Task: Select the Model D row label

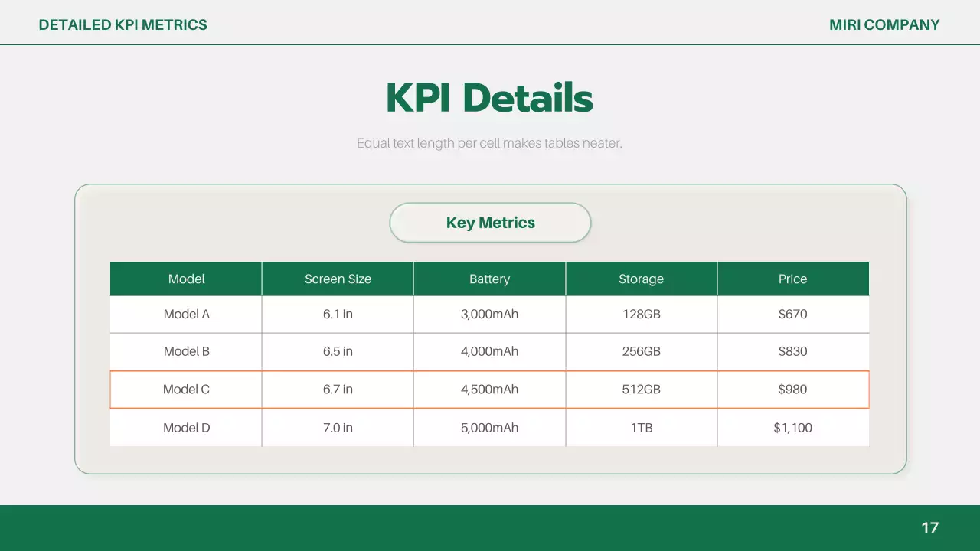Action: [186, 428]
